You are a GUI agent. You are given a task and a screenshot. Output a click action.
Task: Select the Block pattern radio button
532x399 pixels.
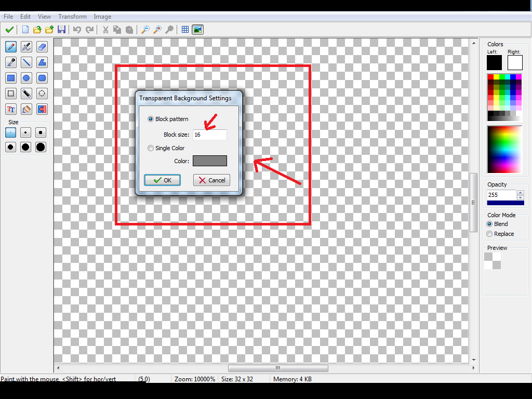(151, 119)
